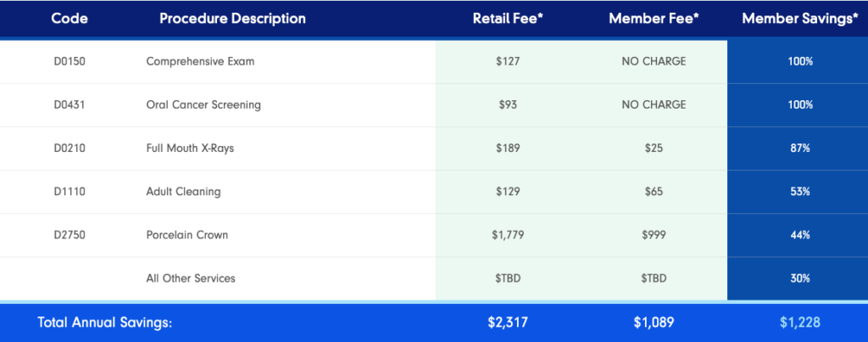
Task: Click the 87% savings cell
Action: point(800,149)
